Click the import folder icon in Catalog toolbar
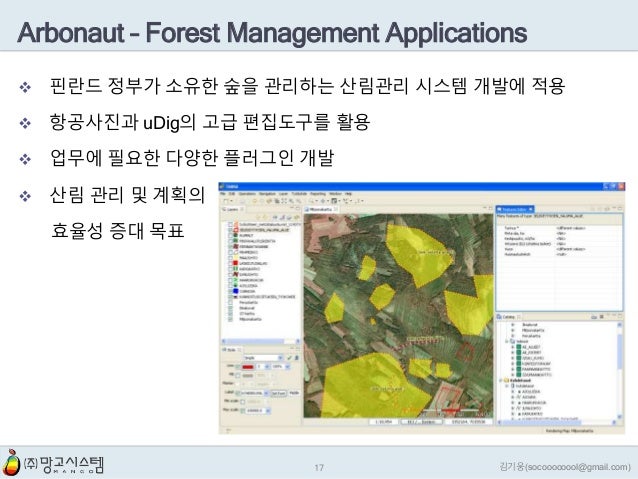 594,317
